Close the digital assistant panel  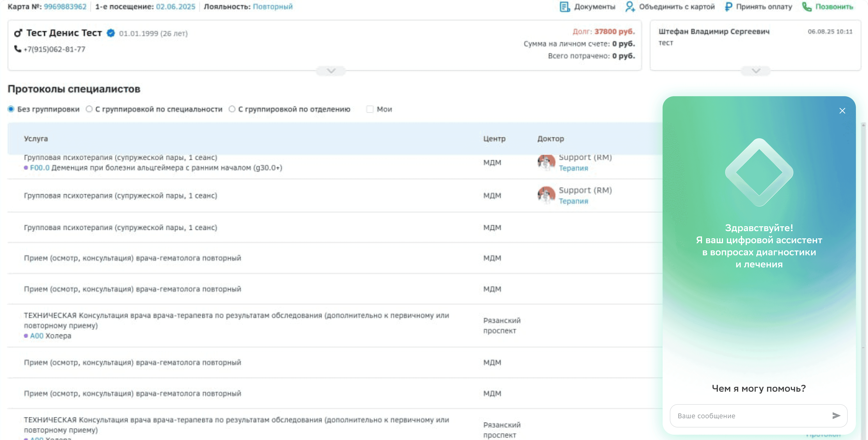coord(842,111)
